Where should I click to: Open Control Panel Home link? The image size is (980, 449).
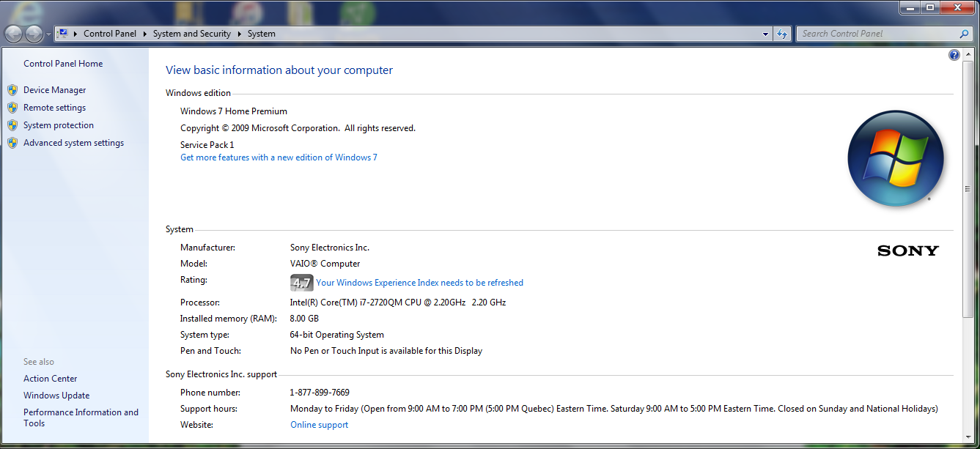point(63,64)
